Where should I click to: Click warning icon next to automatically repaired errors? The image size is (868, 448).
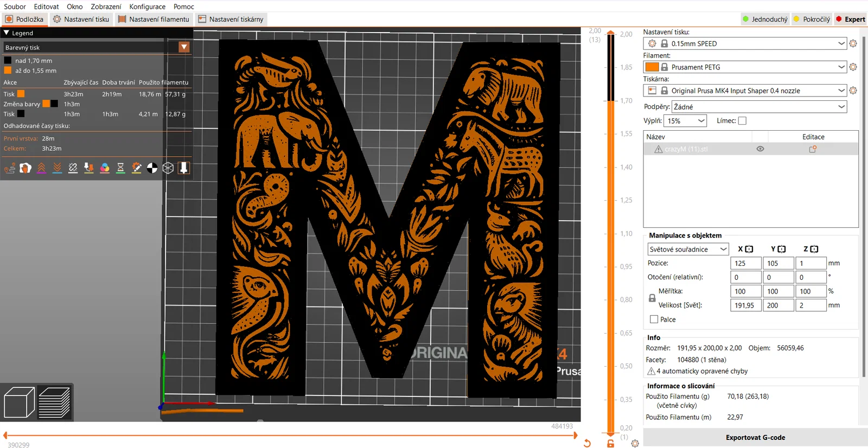(651, 371)
